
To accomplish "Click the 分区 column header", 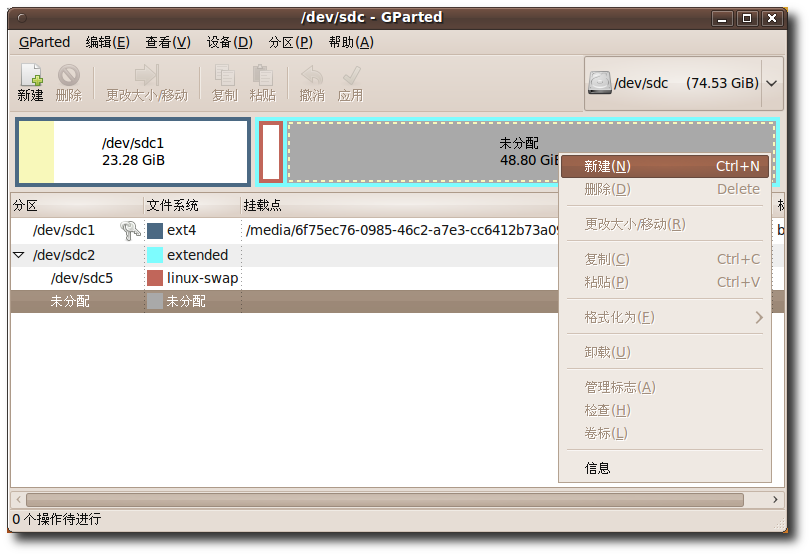I will 77,205.
